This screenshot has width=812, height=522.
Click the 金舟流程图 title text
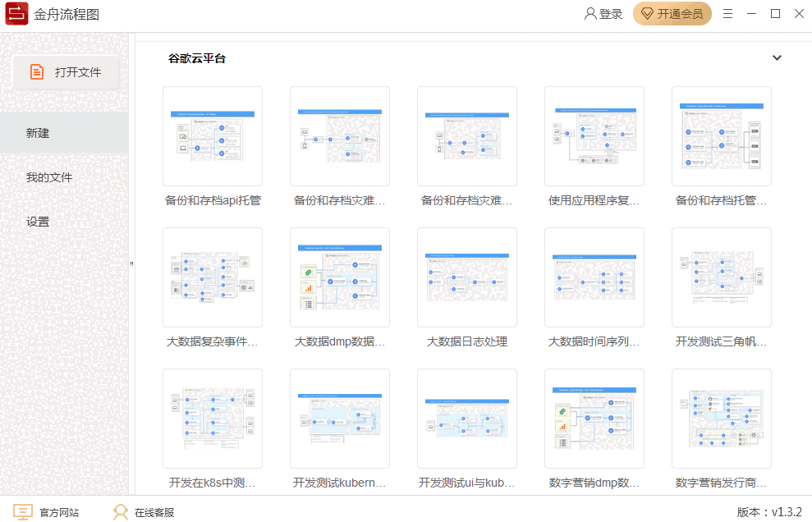pos(67,14)
